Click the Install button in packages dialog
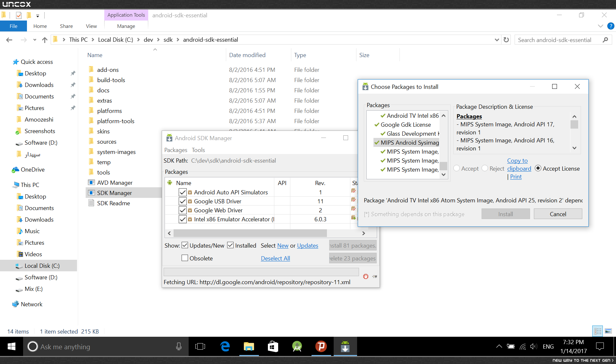Image resolution: width=616 pixels, height=364 pixels. coord(506,214)
